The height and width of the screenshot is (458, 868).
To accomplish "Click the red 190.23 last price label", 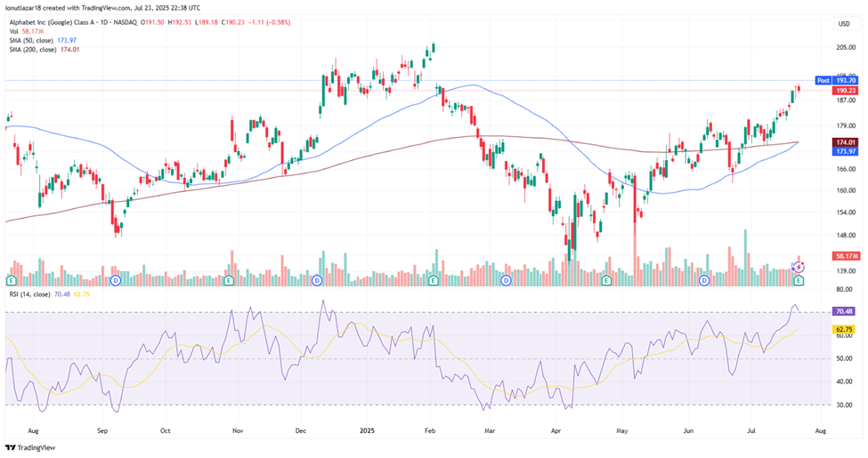I will point(845,90).
